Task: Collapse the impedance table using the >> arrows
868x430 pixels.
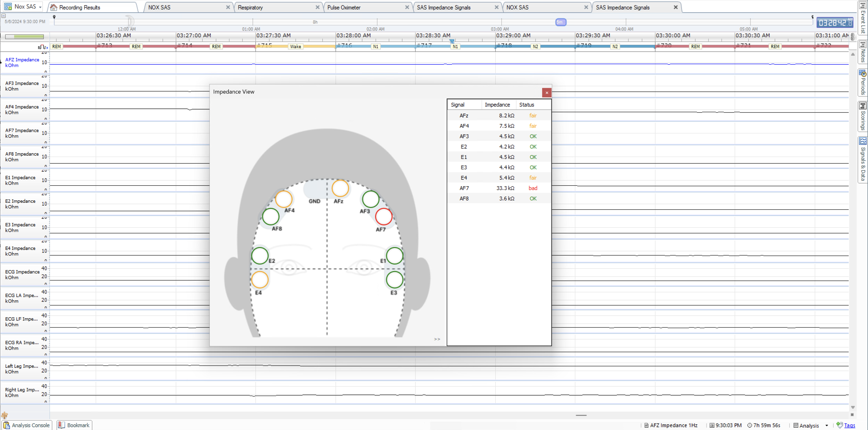Action: point(437,339)
